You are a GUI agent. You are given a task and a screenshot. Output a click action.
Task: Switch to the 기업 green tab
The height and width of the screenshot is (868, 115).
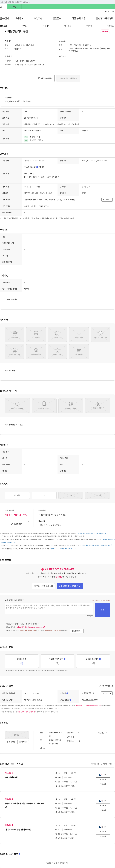coord(14,7)
